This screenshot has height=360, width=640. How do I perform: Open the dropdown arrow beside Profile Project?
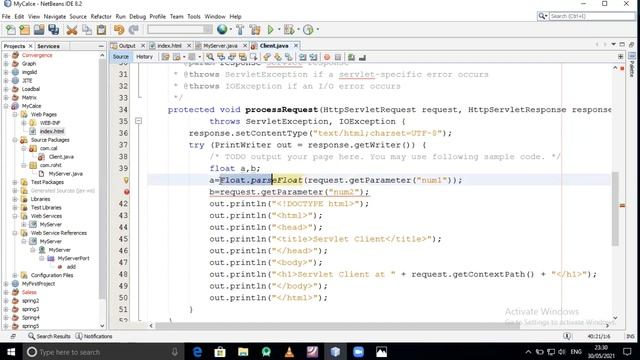(318, 30)
